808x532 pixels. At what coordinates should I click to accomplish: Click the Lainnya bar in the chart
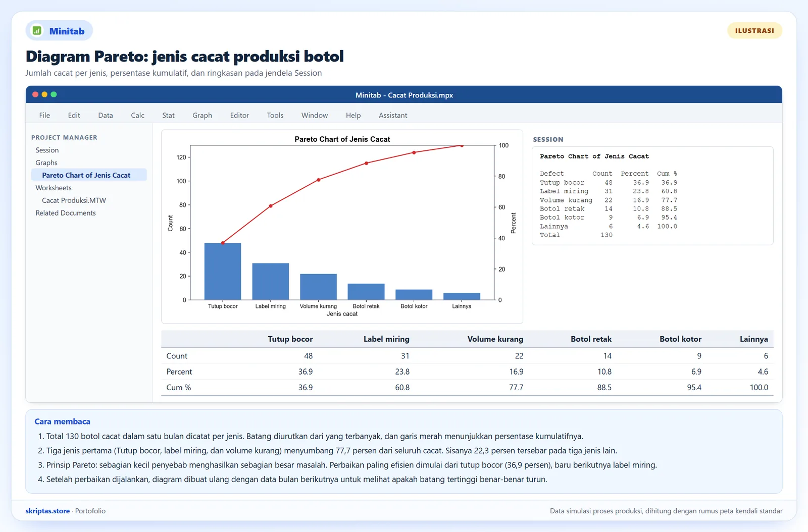click(x=462, y=296)
